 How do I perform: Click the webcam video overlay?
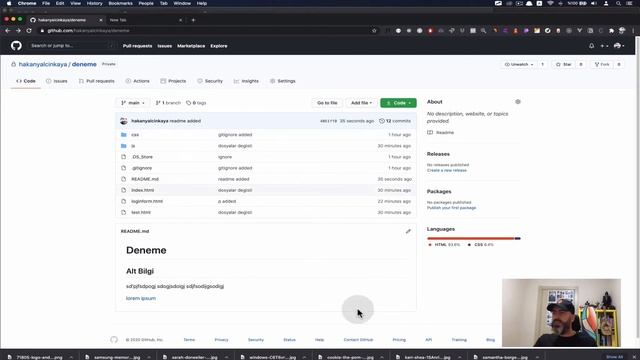tap(561, 313)
